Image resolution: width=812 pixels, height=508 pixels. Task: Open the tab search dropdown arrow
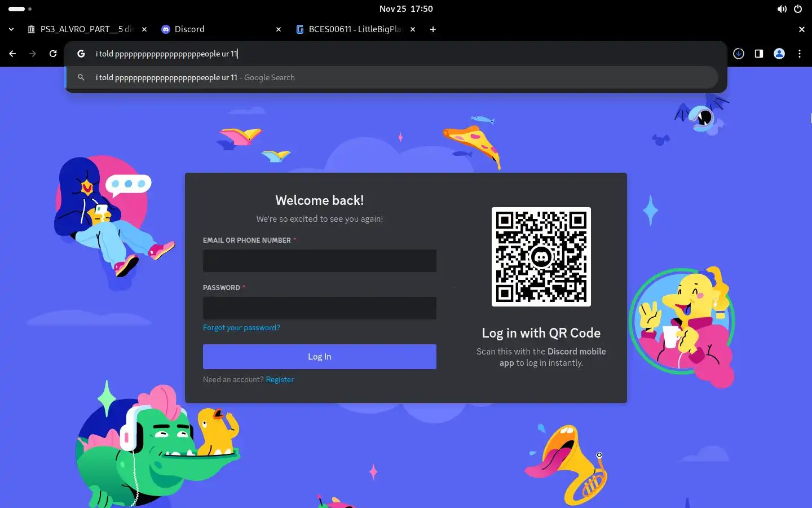click(x=11, y=29)
